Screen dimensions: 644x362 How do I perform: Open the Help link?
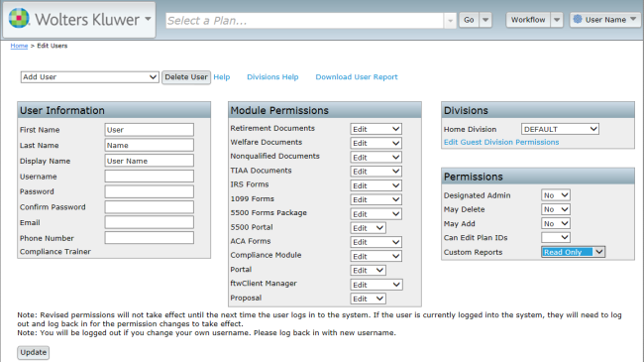pos(222,77)
